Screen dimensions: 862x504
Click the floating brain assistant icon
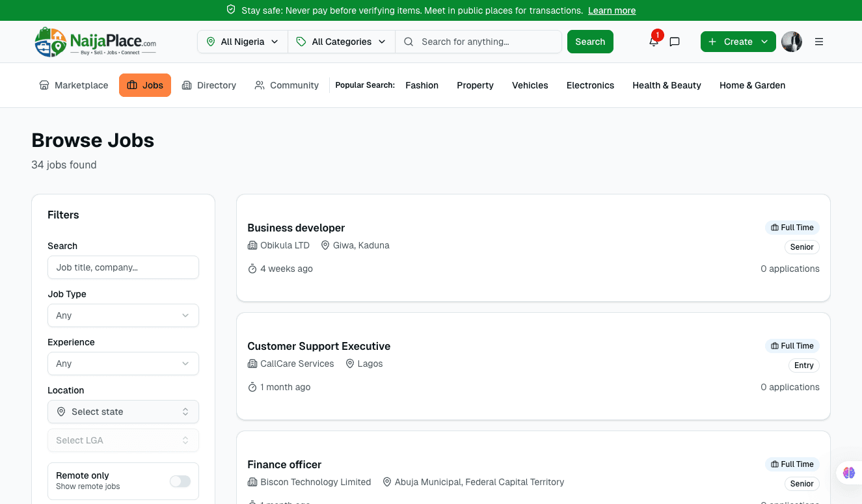(848, 473)
